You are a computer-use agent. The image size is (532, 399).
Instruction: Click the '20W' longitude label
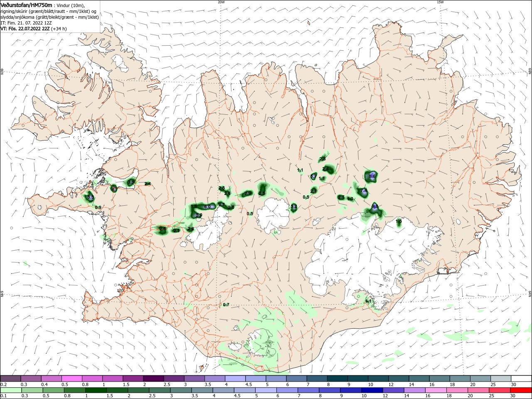221,2
